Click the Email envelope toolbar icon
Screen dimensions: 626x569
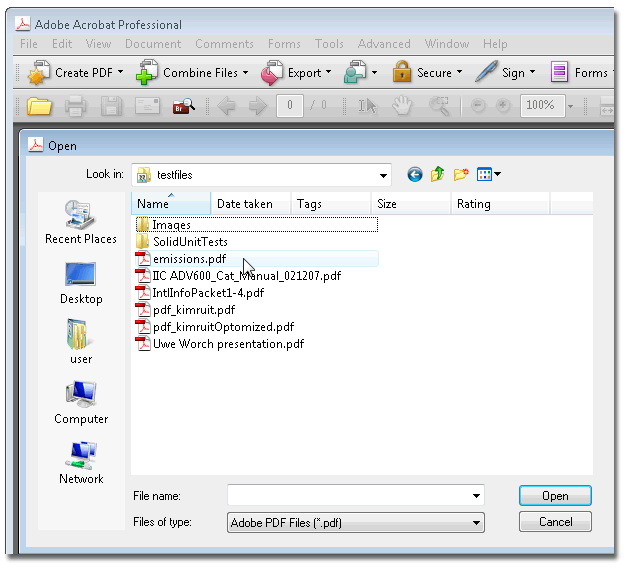[147, 106]
